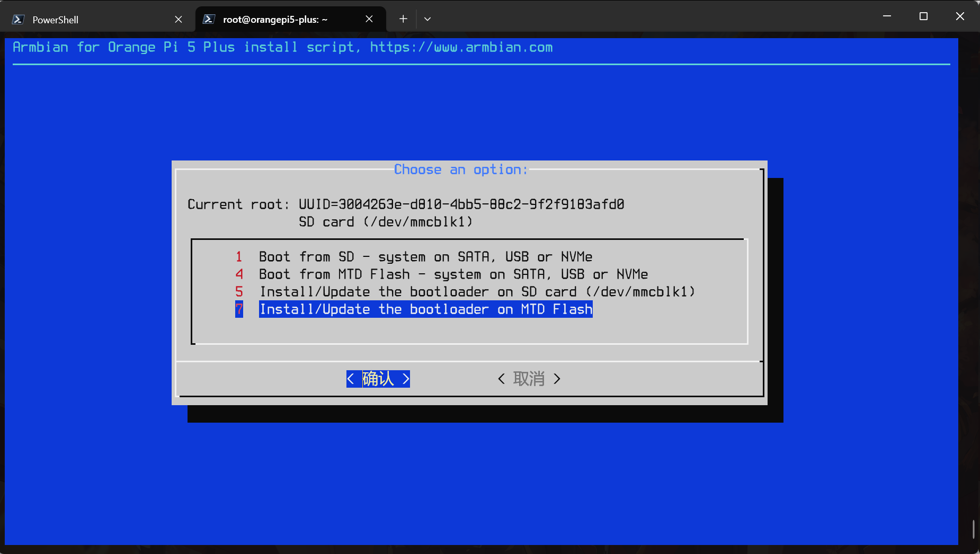Select option 7 bootloader on MTD Flash
Viewport: 980px width, 554px height.
coord(414,309)
